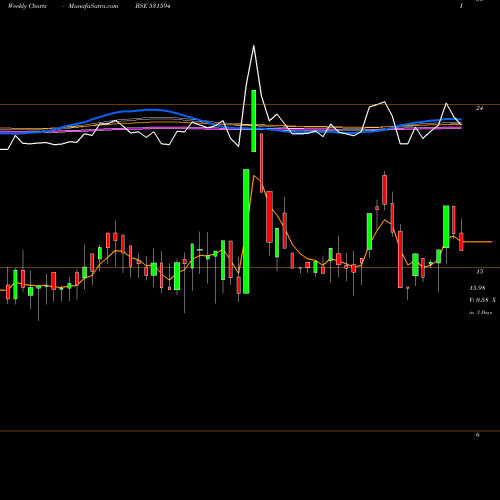Click the 'Weekly Charts' title text
This screenshot has height=500, width=500.
coord(27,6)
